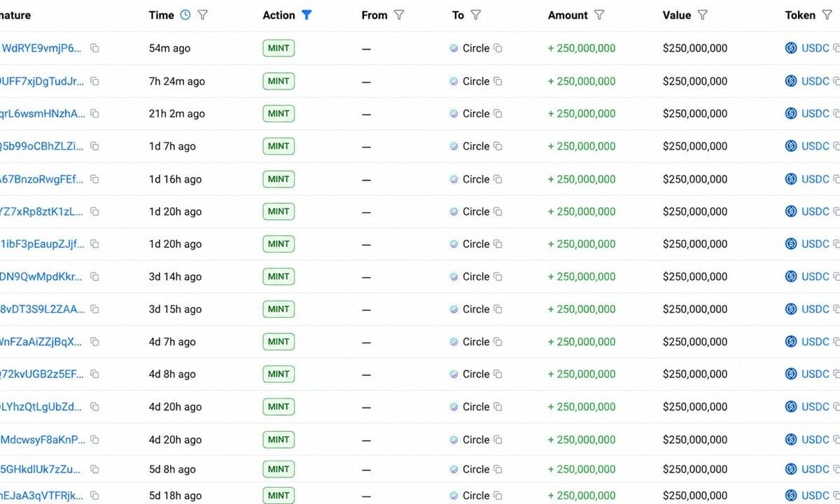This screenshot has height=504, width=840.
Task: Copy signature 8vDT3S9L2ZAA
Action: (94, 309)
